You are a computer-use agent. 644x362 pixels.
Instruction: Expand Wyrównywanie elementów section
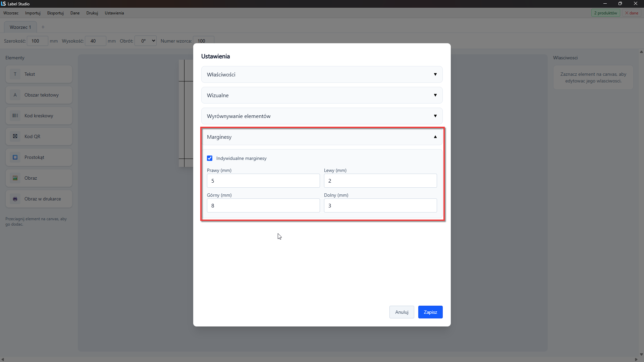coord(322,116)
